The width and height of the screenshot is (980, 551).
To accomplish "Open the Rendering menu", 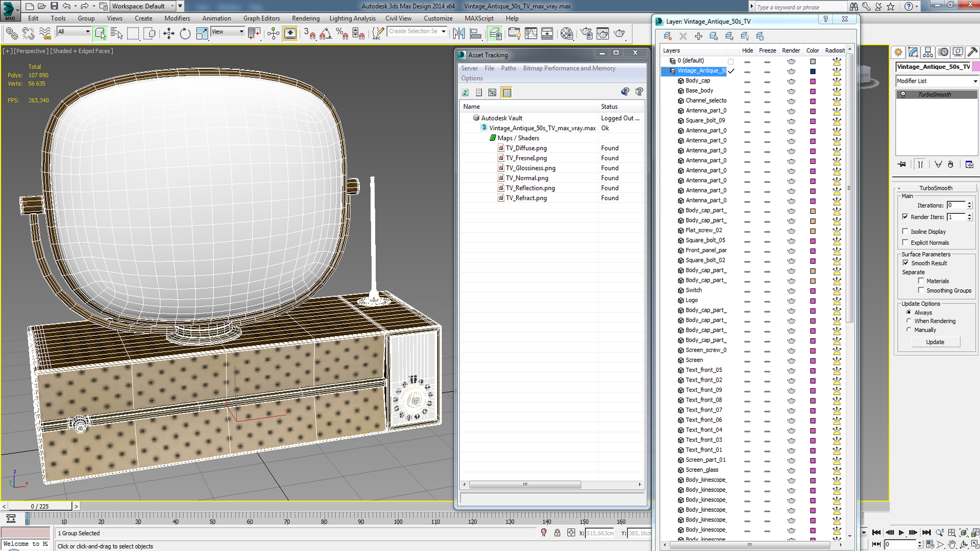I will coord(306,18).
